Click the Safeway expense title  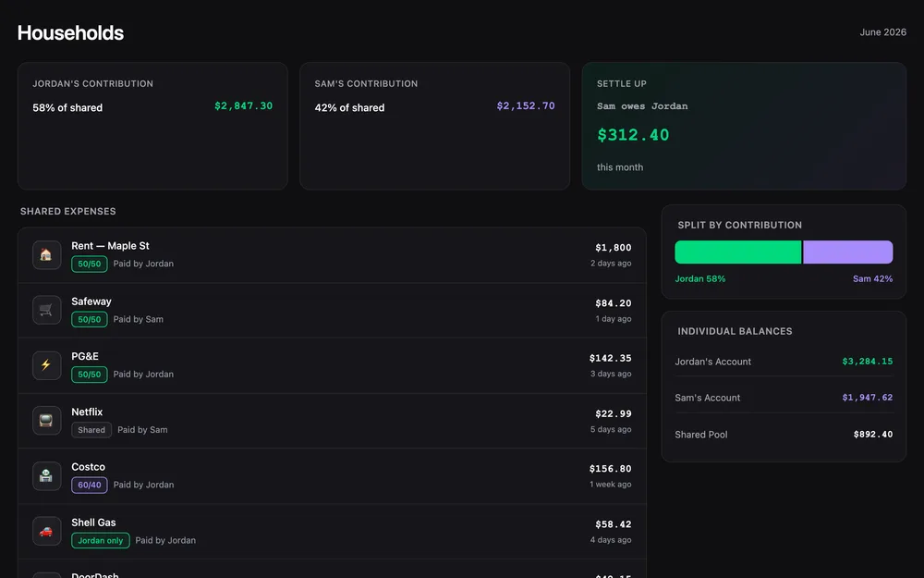(x=91, y=301)
